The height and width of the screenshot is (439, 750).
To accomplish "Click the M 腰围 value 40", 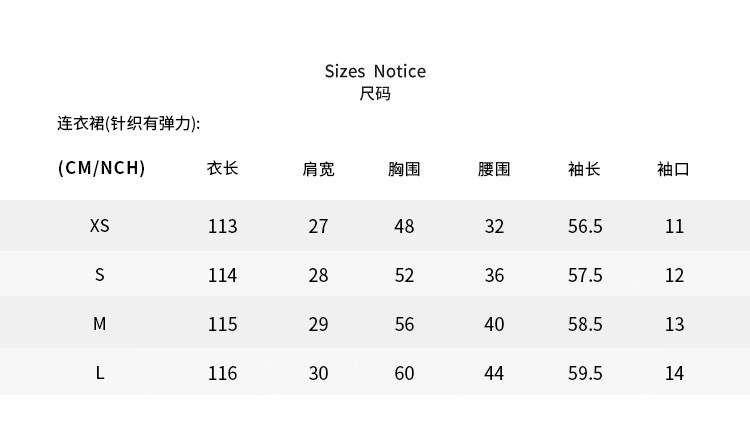I will pyautogui.click(x=494, y=324).
